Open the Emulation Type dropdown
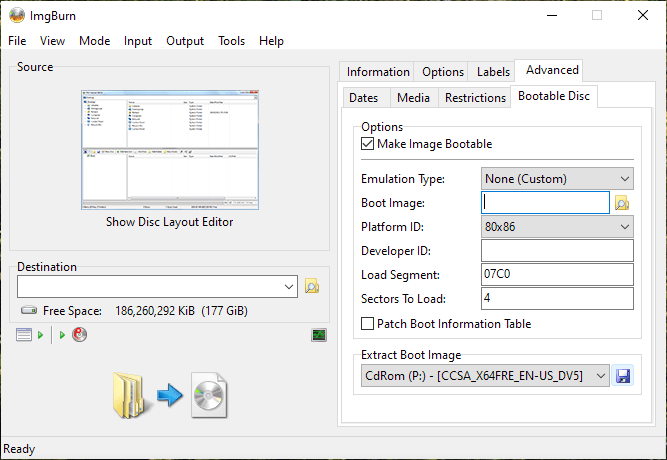The width and height of the screenshot is (667, 460). click(557, 179)
